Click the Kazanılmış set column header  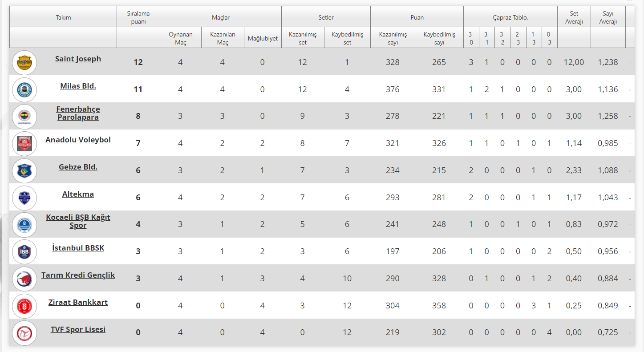[x=303, y=38]
